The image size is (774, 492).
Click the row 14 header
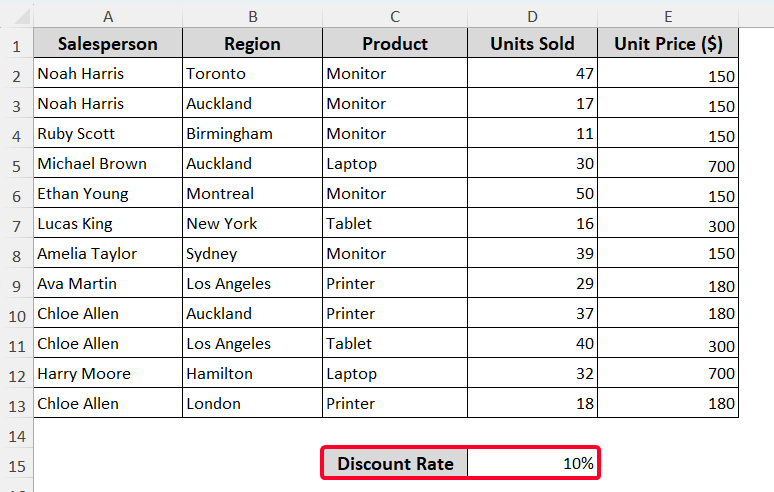[16, 434]
